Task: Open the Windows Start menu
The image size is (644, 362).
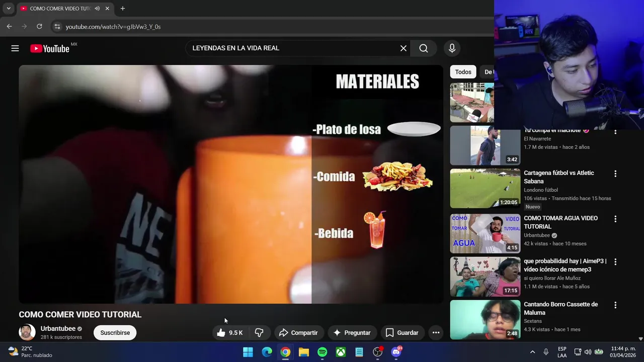Action: 248,352
